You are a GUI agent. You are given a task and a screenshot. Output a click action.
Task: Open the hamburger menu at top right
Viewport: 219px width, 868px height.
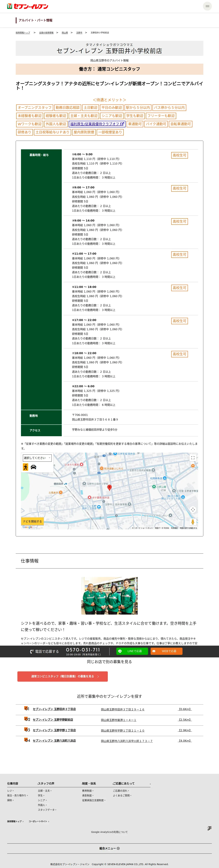[x=207, y=6]
